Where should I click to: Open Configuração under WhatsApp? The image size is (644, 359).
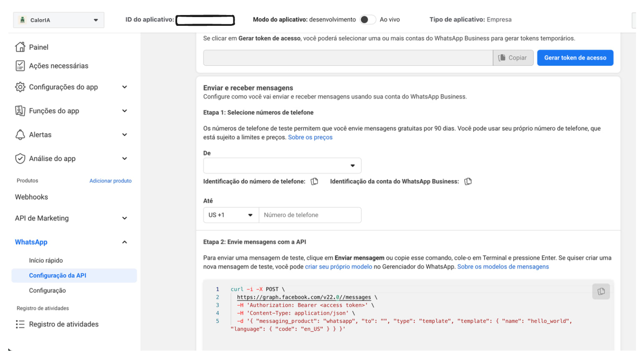pyautogui.click(x=47, y=291)
